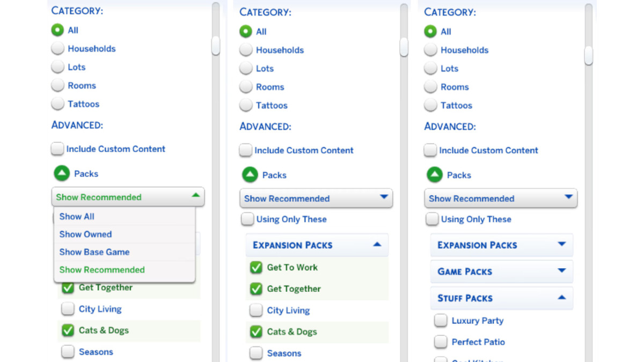Pick the Show Base Game option
644x362 pixels.
coord(94,252)
